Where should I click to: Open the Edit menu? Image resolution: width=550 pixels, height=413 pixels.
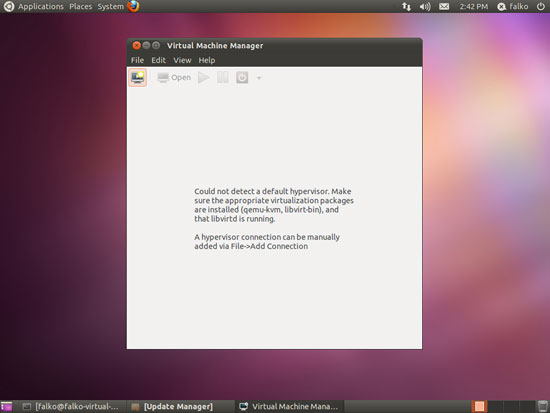pyautogui.click(x=159, y=60)
